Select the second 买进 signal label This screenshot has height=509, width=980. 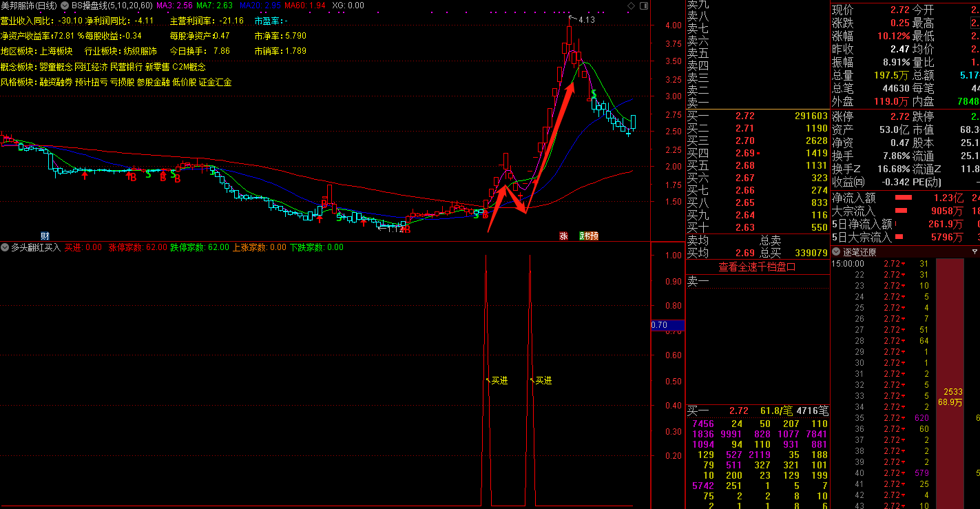pyautogui.click(x=543, y=380)
